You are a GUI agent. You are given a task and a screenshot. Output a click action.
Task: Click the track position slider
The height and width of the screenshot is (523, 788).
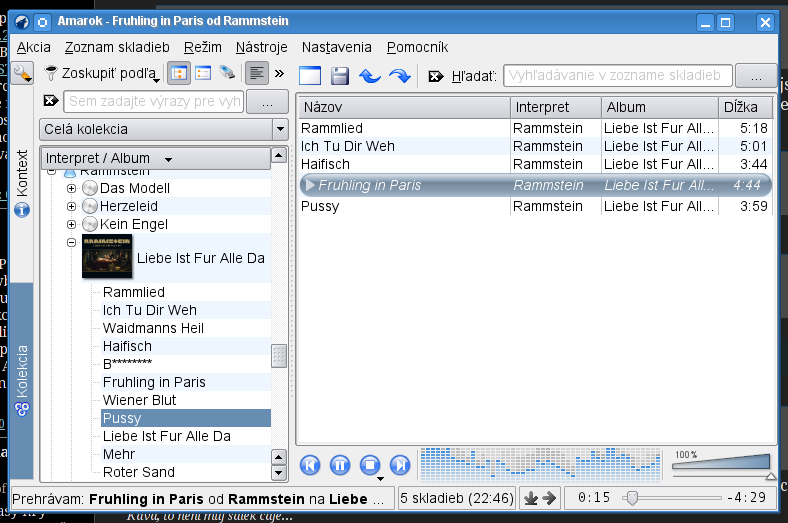tap(671, 498)
